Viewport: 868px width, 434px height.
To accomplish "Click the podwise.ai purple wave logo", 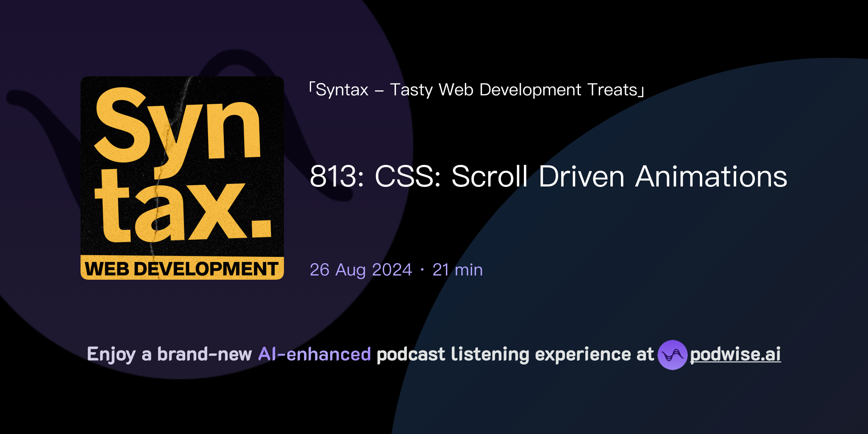I will 672,355.
